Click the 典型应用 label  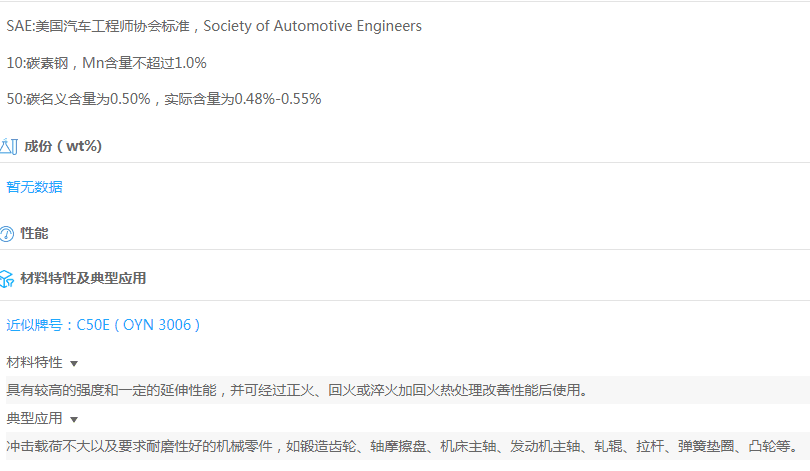(x=34, y=418)
